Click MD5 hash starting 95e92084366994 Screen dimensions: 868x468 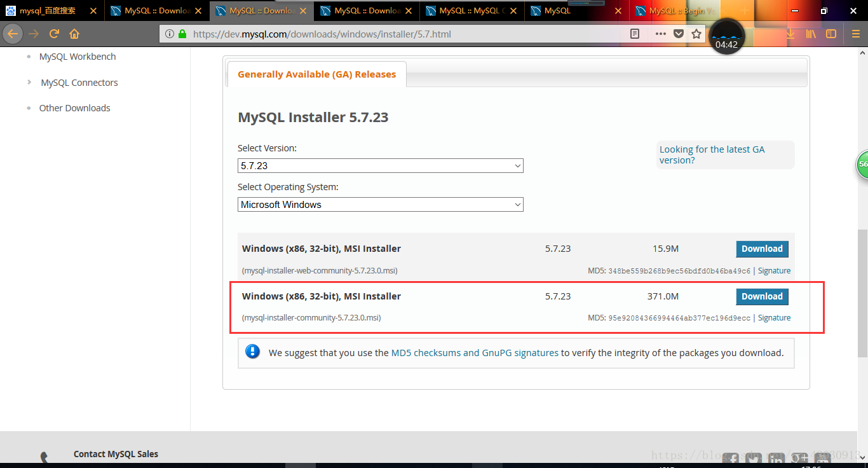click(x=679, y=318)
